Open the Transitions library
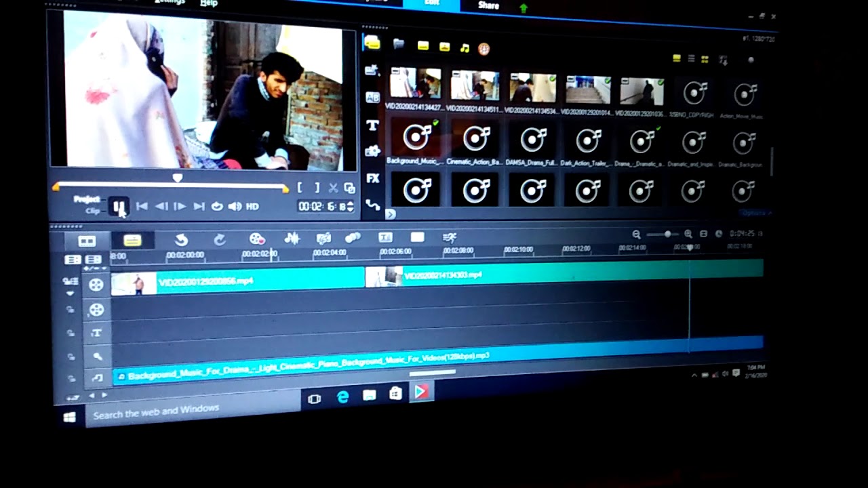Screen dimensions: 868x488 (x=372, y=97)
